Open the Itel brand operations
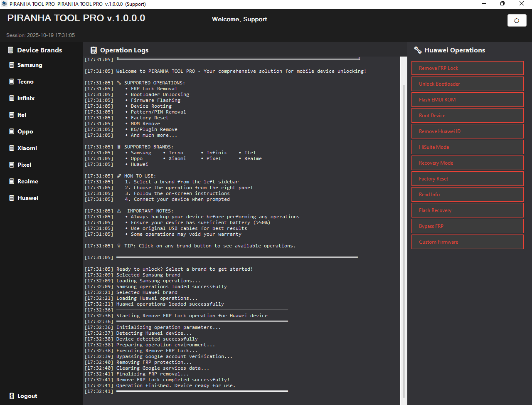 coord(22,115)
